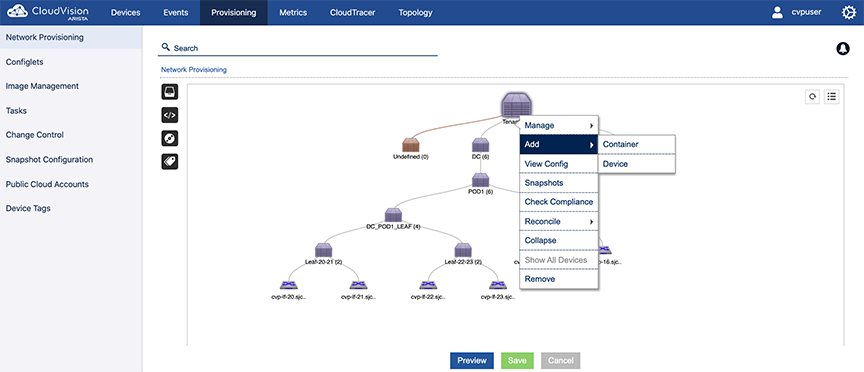
Task: Expand the Reconcile submenu
Action: tap(559, 222)
